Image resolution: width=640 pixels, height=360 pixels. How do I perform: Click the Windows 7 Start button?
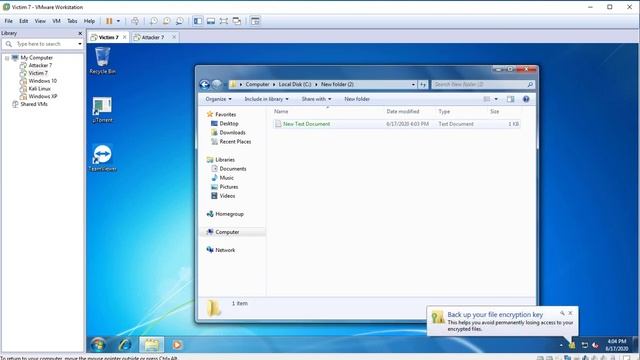98,345
